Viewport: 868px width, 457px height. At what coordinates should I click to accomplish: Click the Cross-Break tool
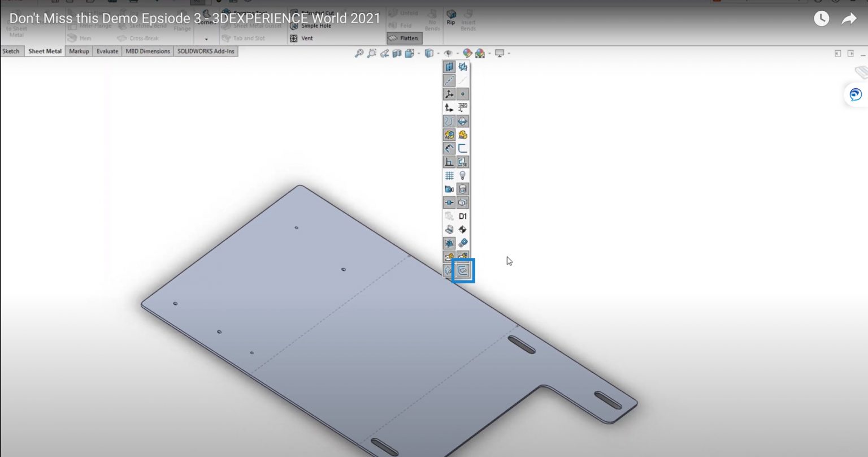click(x=138, y=38)
